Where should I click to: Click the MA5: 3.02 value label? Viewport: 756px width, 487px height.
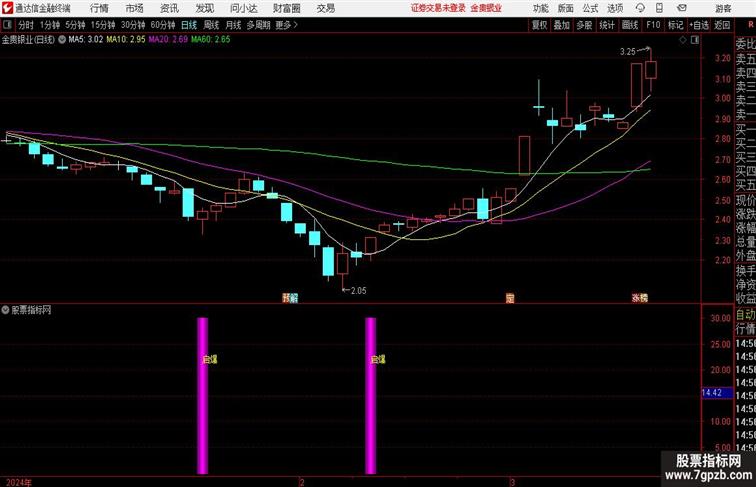86,40
